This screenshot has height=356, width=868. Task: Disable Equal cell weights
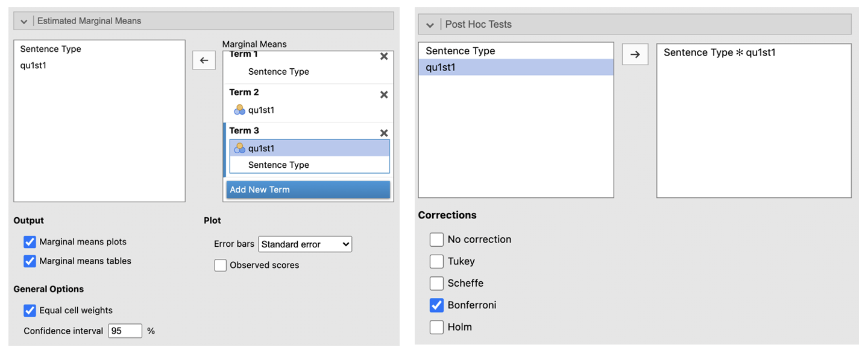pos(30,311)
